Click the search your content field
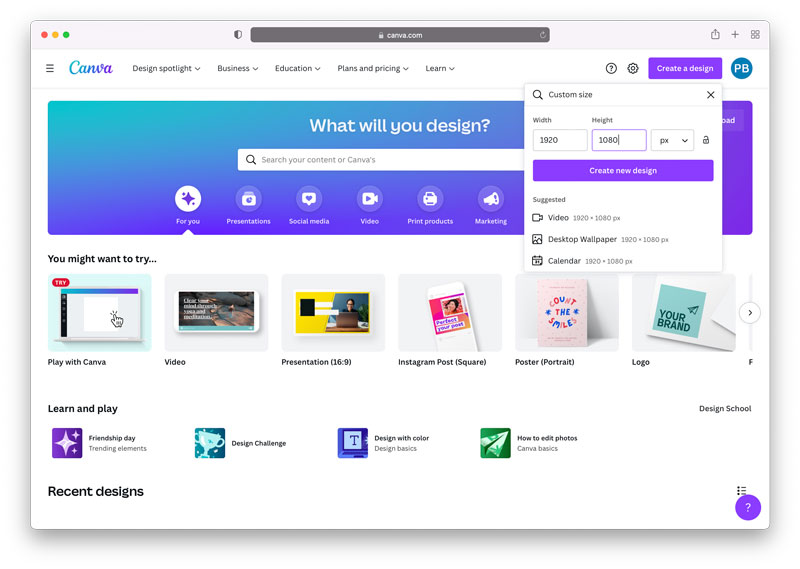Screen dimensions: 800x569 382,160
